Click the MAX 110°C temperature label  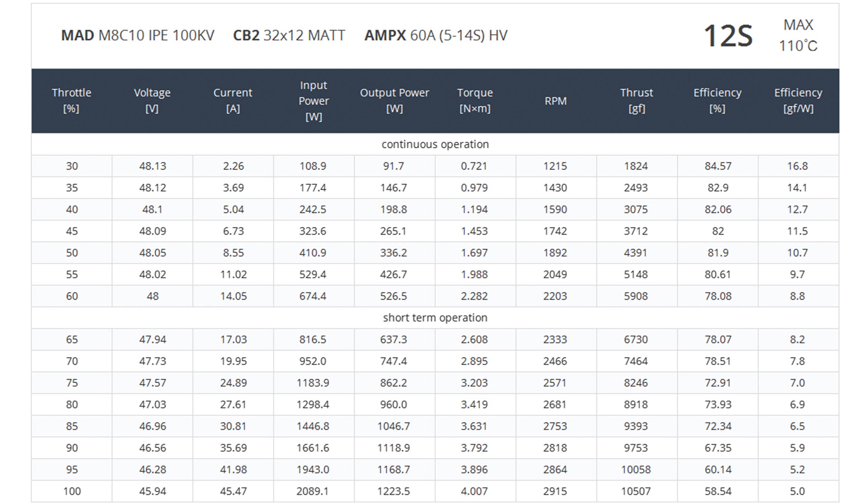point(798,36)
